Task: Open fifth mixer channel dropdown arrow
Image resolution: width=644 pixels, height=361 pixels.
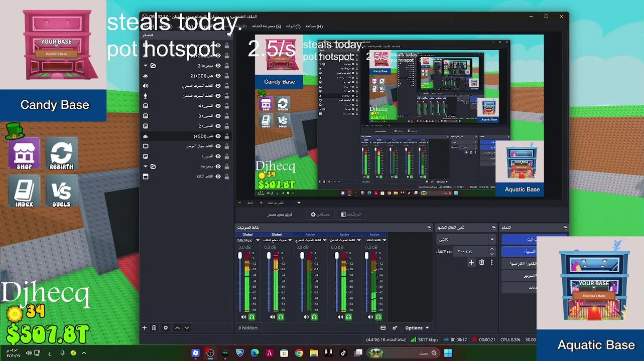Action: pos(384,240)
